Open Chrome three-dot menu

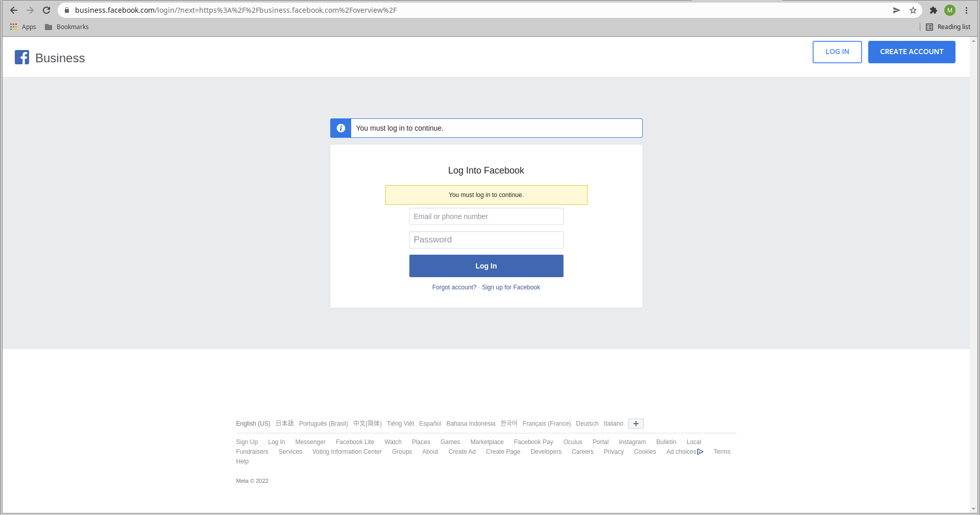(966, 10)
